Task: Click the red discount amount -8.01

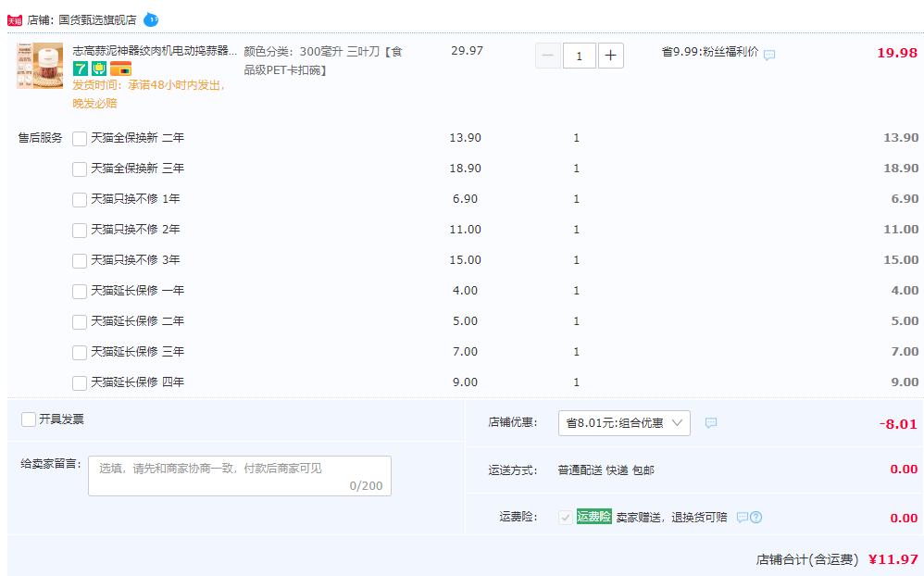Action: [x=898, y=424]
